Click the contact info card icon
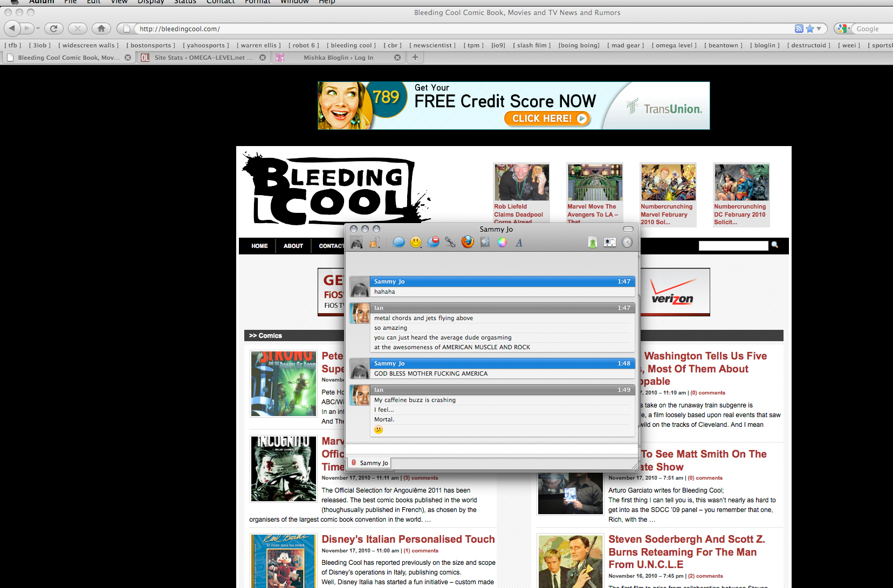The width and height of the screenshot is (893, 588). coord(610,243)
